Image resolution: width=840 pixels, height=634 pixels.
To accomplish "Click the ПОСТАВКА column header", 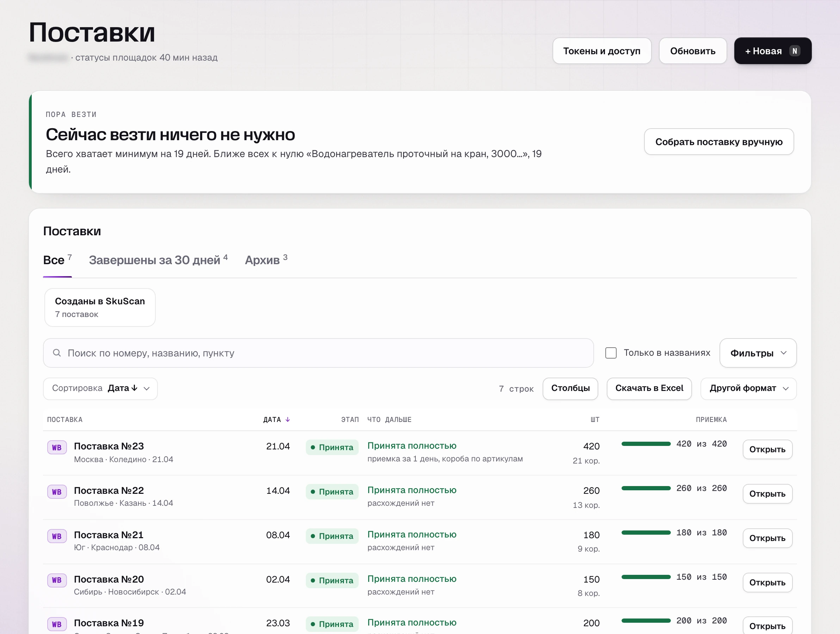I will pyautogui.click(x=64, y=419).
